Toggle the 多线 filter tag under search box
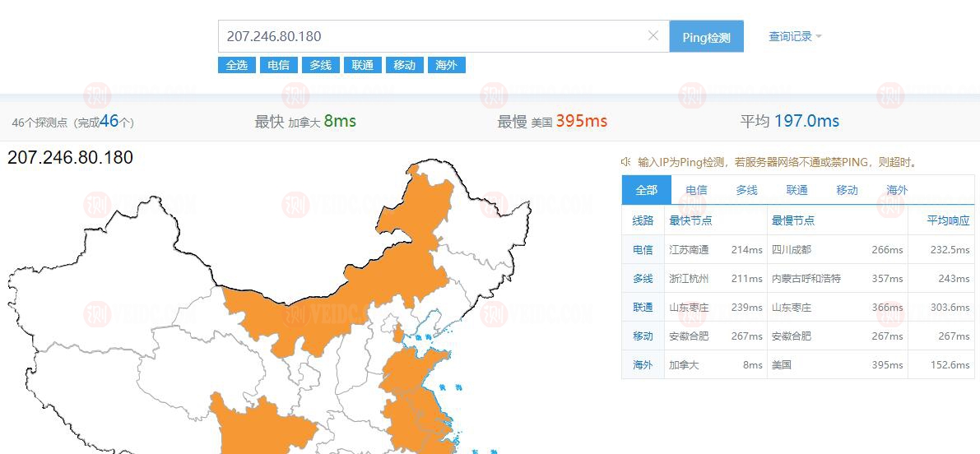This screenshot has width=980, height=454. 321,65
